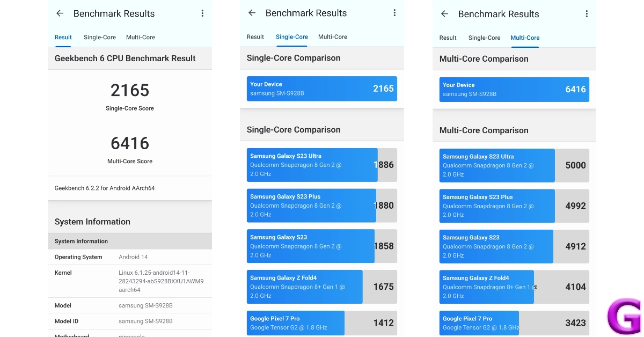Select Result tab in left screen

[63, 37]
